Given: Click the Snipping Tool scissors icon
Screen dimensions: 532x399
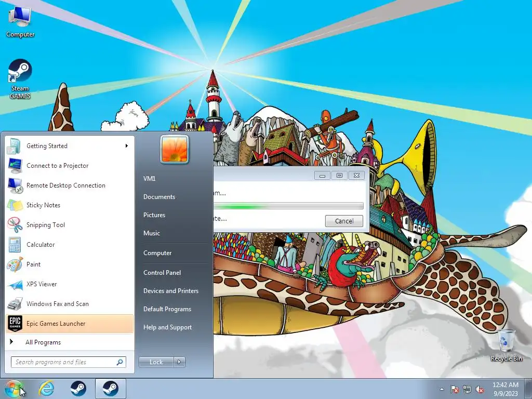Looking at the screenshot, I should click(x=15, y=224).
